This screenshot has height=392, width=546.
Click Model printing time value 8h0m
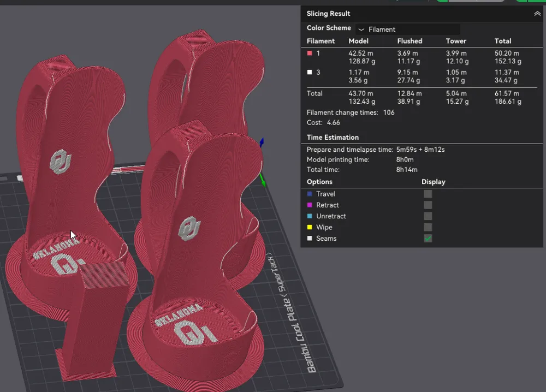405,159
